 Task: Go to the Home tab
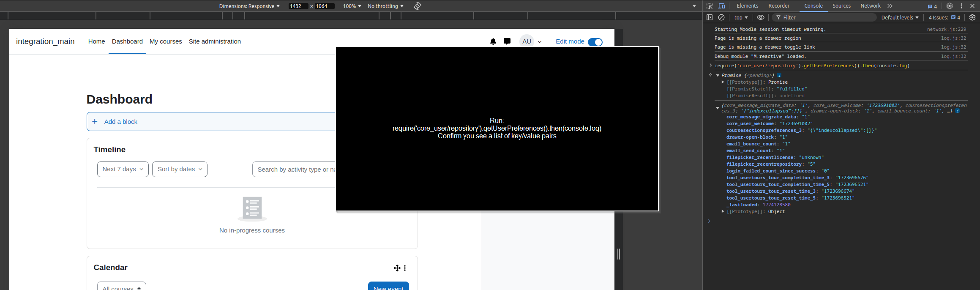pyautogui.click(x=96, y=41)
